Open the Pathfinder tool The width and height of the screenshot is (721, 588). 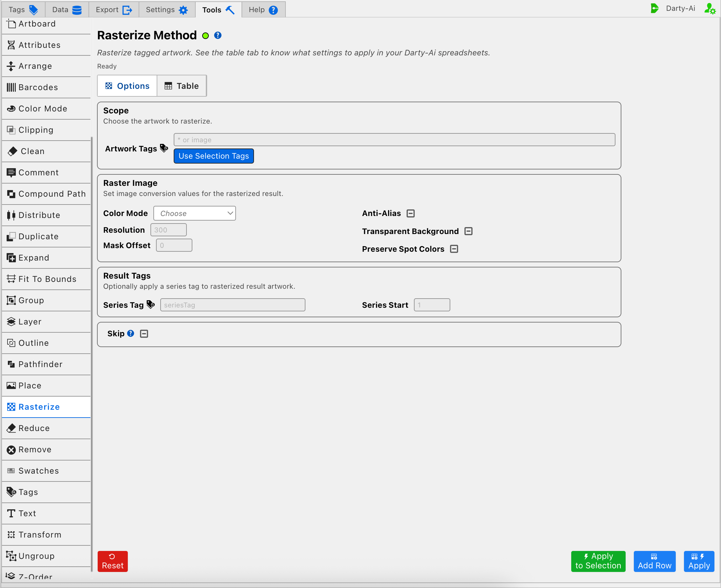[x=46, y=364]
